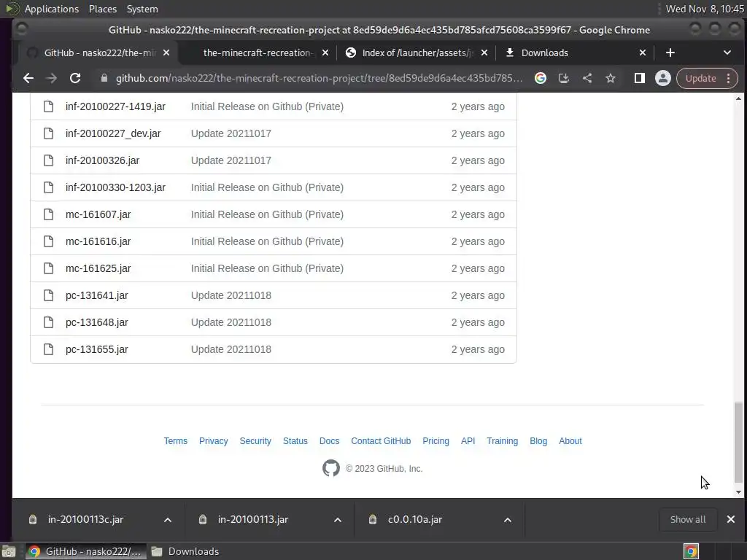
Task: Switch to the GitHub nasko222 tab
Action: click(98, 52)
